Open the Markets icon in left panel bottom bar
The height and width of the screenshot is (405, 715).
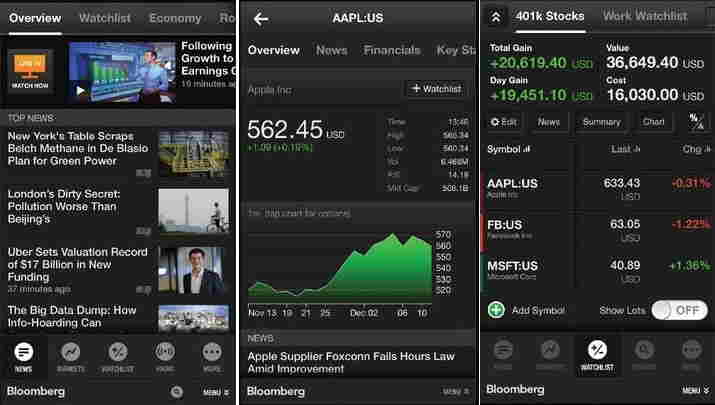click(x=71, y=353)
